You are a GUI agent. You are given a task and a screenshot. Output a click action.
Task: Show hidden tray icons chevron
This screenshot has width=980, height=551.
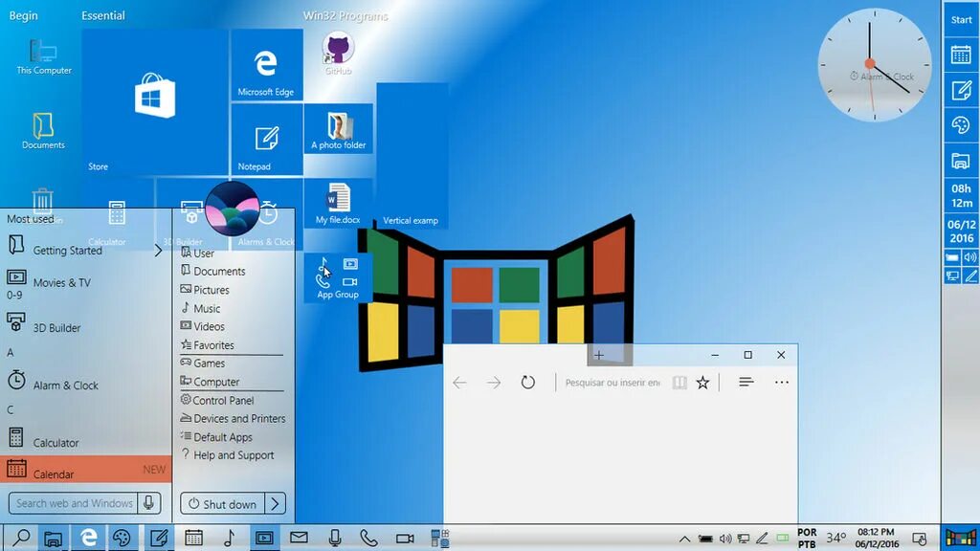(x=685, y=539)
